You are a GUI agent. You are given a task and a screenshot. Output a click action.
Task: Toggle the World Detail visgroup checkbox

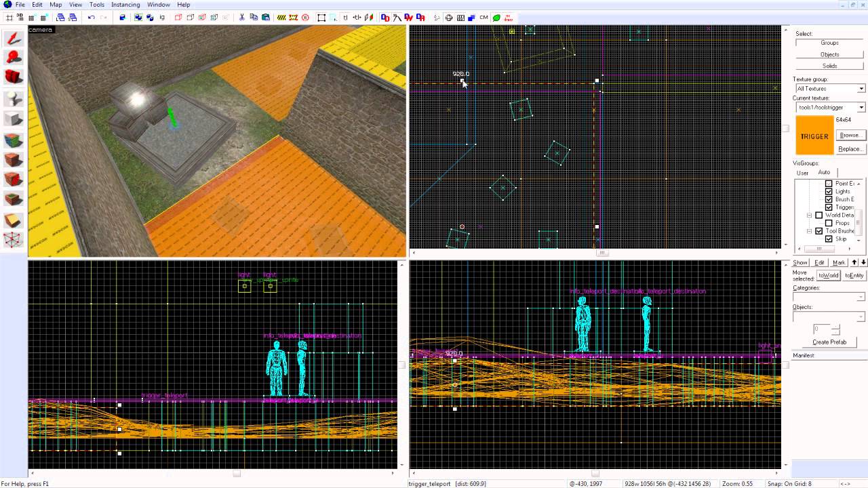[x=819, y=215]
